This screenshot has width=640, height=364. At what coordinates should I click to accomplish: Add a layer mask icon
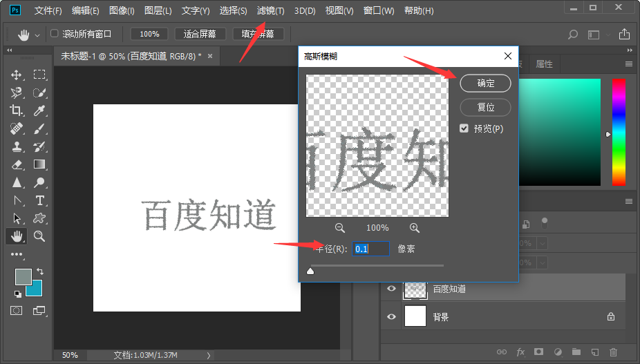[x=539, y=352]
